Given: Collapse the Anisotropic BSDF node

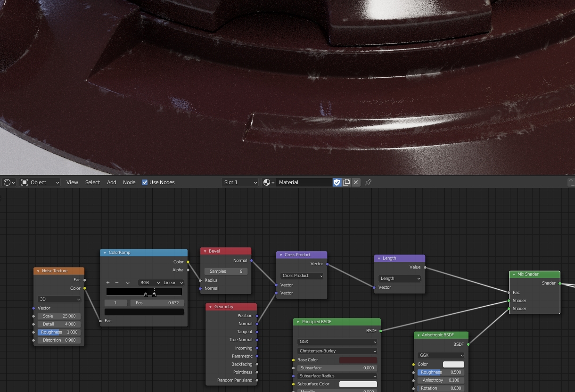Looking at the screenshot, I should click(418, 335).
